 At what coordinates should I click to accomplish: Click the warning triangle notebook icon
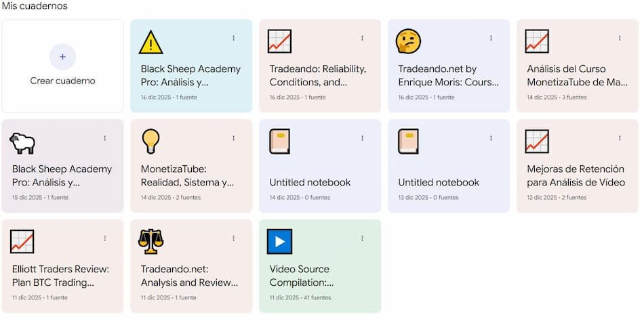coord(150,42)
